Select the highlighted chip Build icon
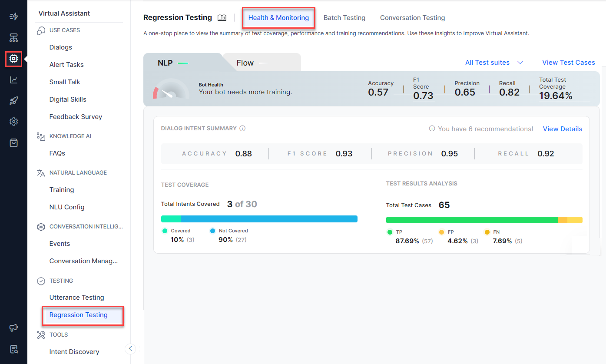The height and width of the screenshot is (364, 606). pos(13,58)
